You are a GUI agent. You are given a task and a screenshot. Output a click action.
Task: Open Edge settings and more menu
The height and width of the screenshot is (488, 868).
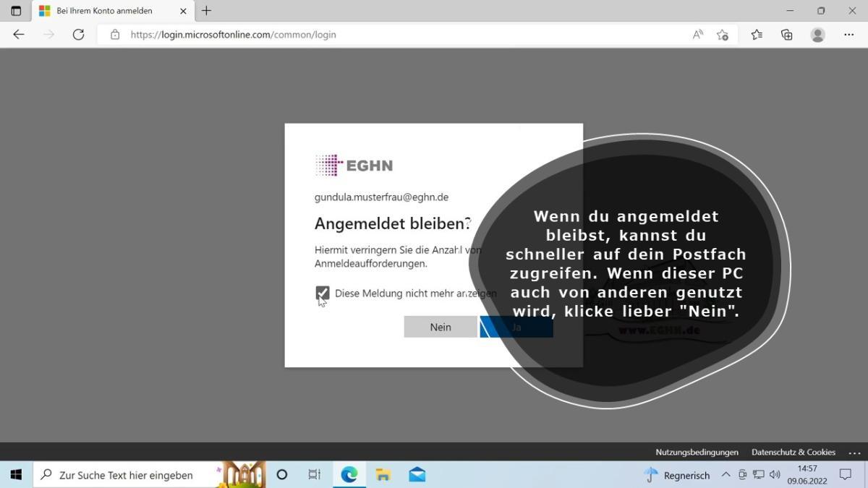tap(849, 35)
